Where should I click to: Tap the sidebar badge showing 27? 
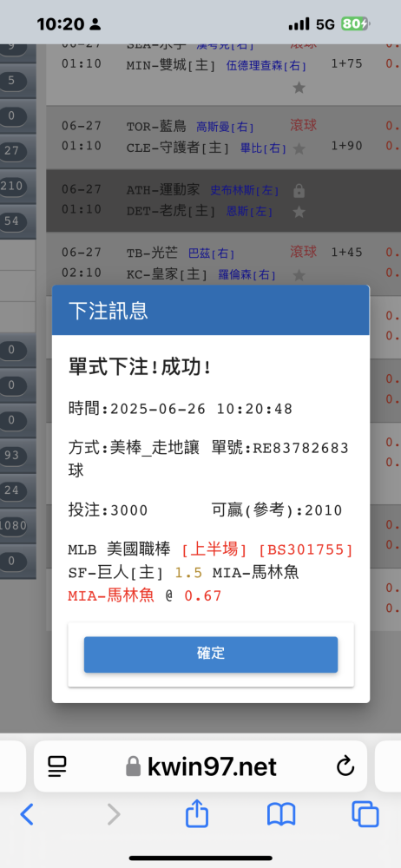[11, 150]
